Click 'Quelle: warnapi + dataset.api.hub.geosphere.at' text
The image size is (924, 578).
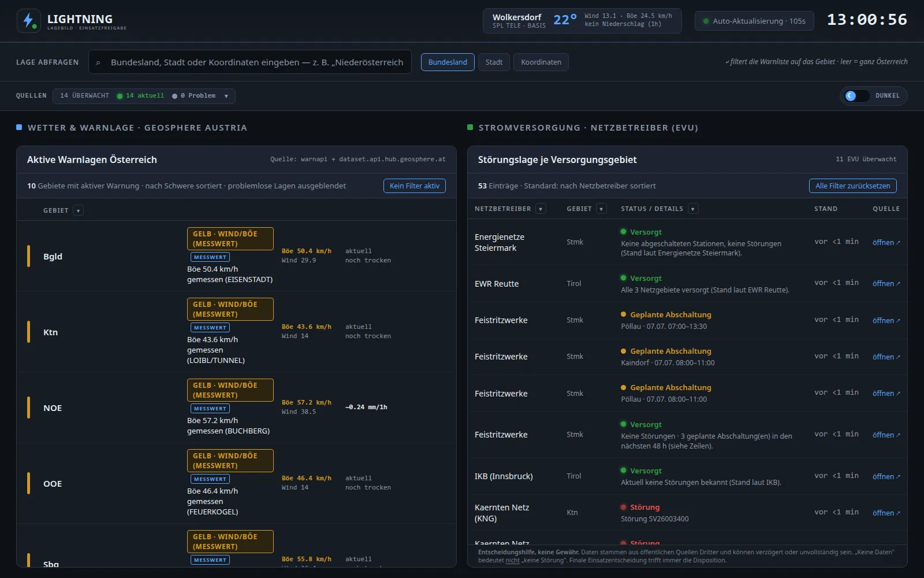[358, 159]
